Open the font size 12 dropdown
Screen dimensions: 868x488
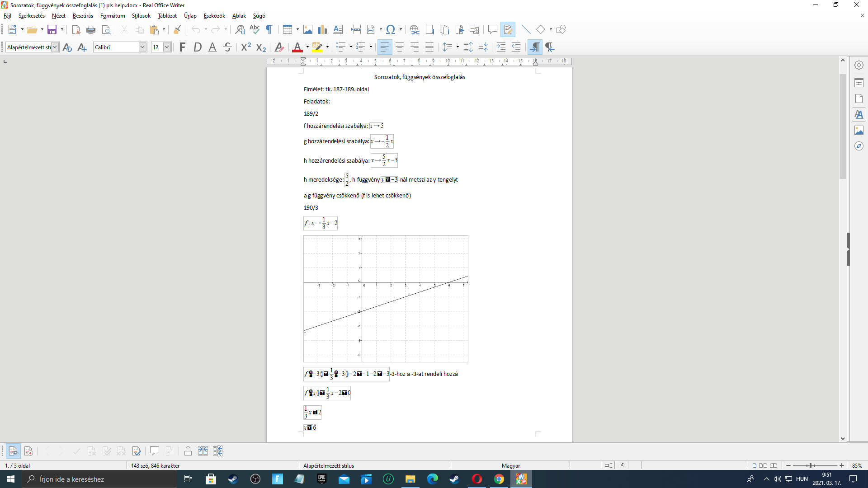[x=167, y=47]
